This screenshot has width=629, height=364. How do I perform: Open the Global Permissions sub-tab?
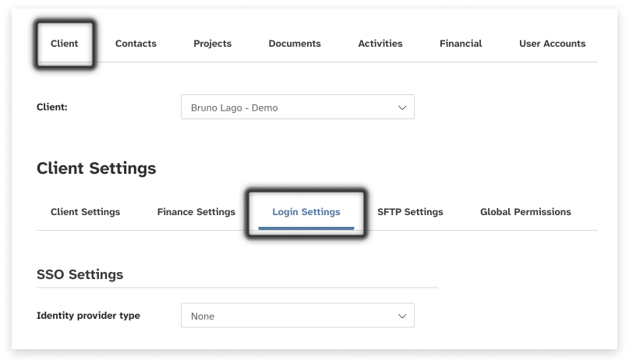525,212
